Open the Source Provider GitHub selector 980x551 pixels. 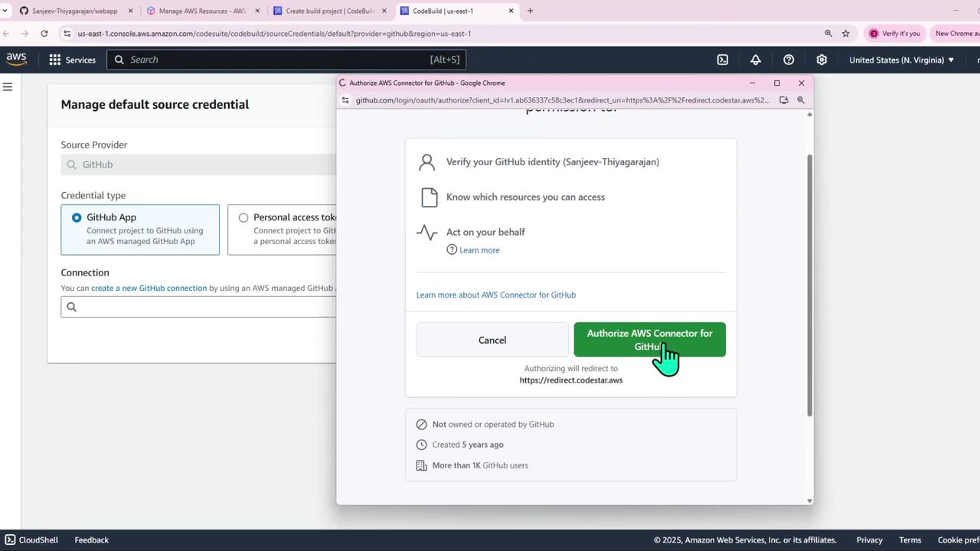[199, 165]
